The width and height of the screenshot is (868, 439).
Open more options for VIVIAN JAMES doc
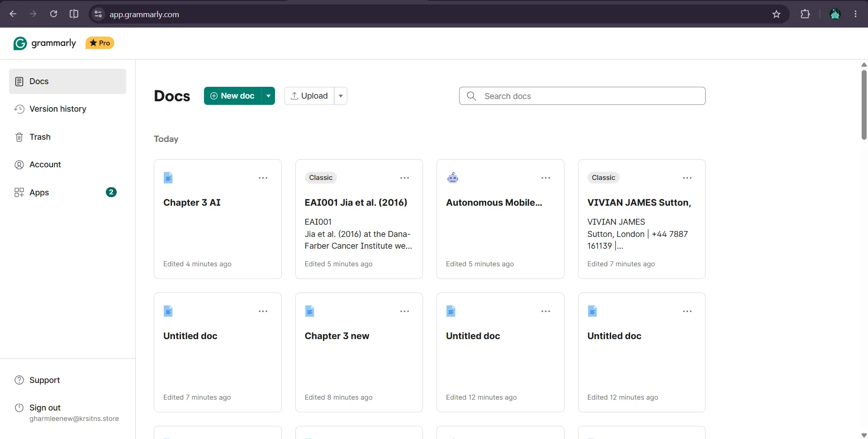tap(687, 178)
